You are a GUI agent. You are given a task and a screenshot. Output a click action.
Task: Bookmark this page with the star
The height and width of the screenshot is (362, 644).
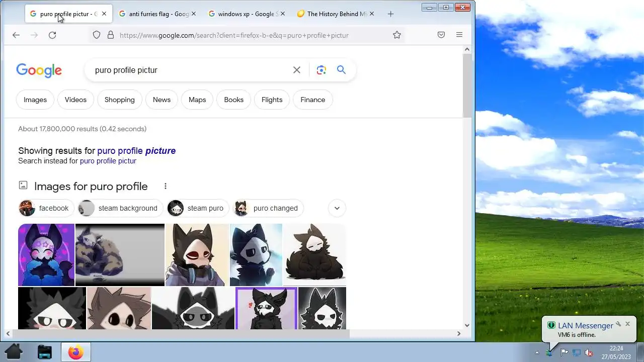tap(397, 35)
